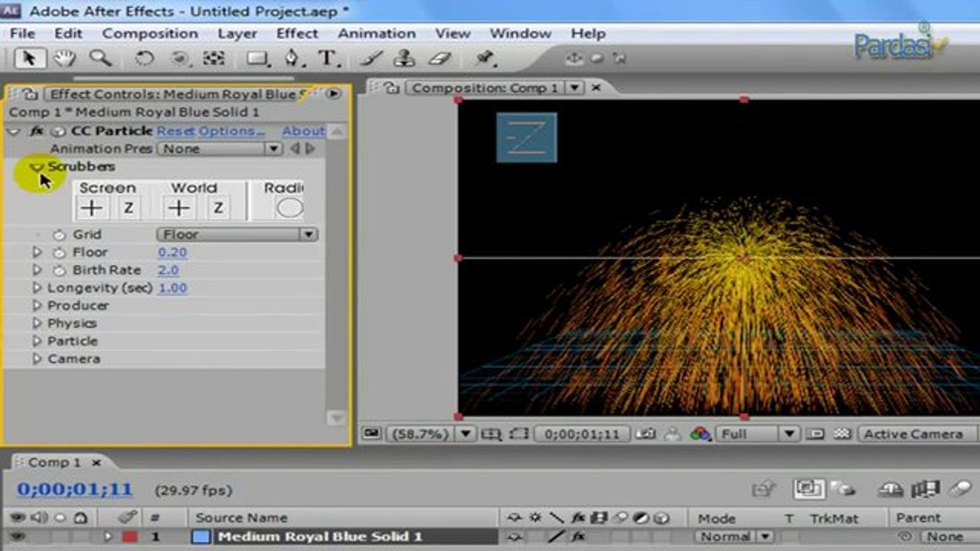Select the Pen tool

point(292,59)
